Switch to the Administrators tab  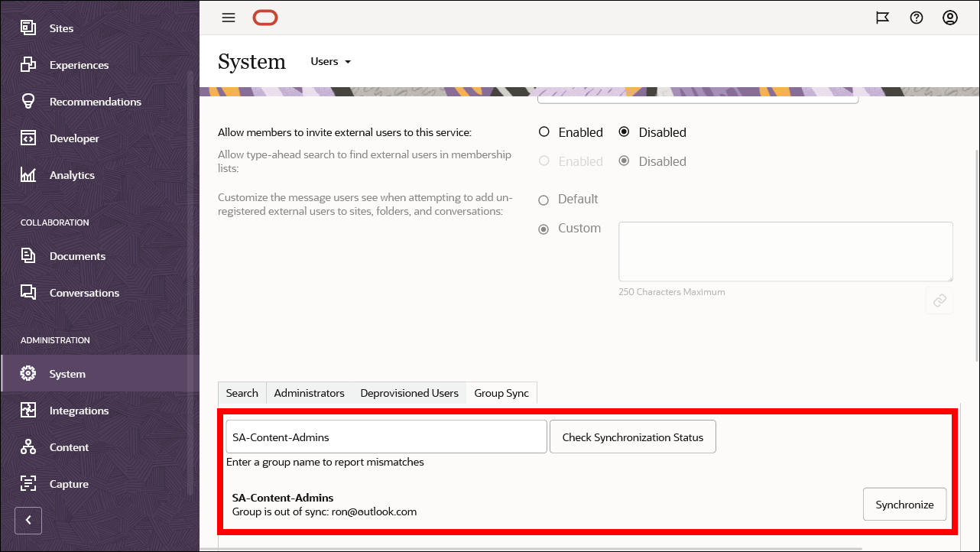[x=309, y=392]
